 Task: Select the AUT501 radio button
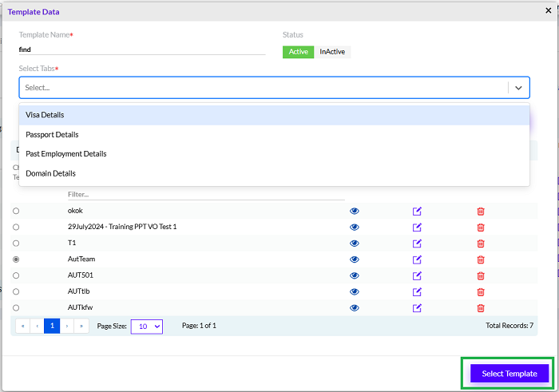pyautogui.click(x=16, y=275)
